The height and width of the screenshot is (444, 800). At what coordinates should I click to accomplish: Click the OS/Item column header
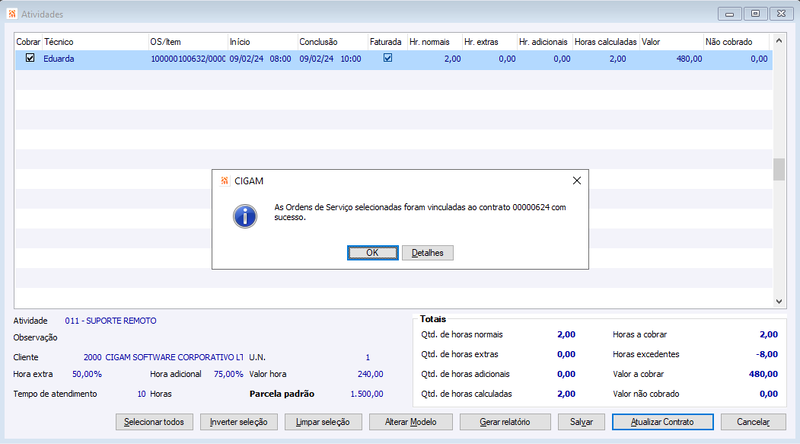pyautogui.click(x=188, y=42)
